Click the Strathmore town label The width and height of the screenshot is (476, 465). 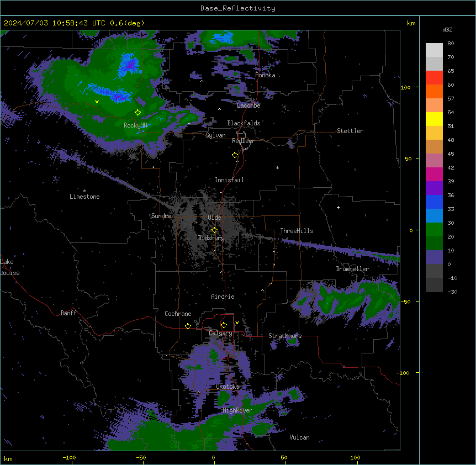point(285,336)
